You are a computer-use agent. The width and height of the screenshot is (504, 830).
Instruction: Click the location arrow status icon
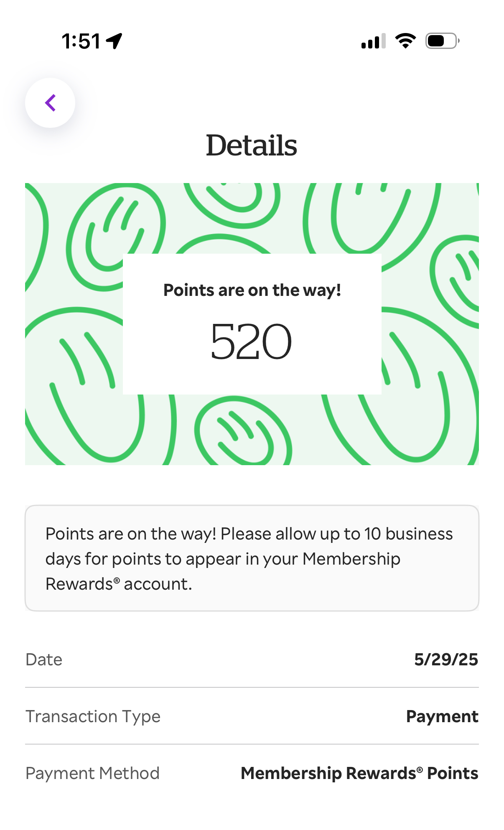[x=114, y=41]
